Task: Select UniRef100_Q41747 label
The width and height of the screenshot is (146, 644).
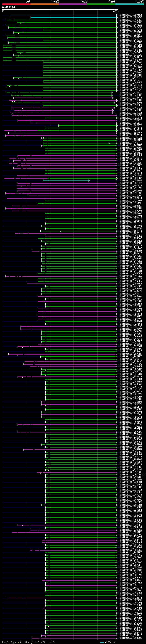Action: pyautogui.click(x=131, y=65)
